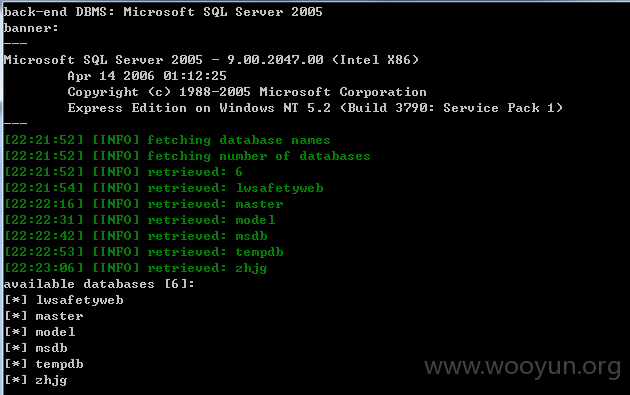Viewport: 630px width, 395px height.
Task: Click the 'fetching number of databases' log entry
Action: point(188,156)
